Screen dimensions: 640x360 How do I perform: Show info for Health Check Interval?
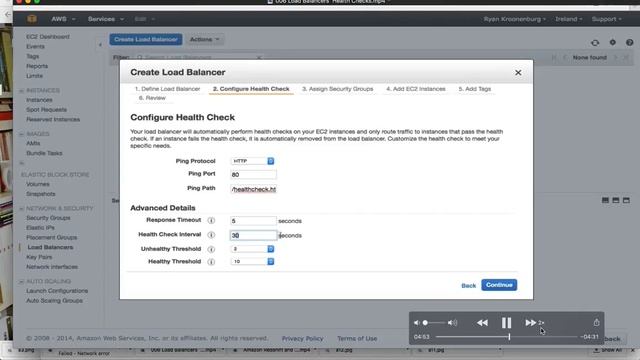point(211,235)
